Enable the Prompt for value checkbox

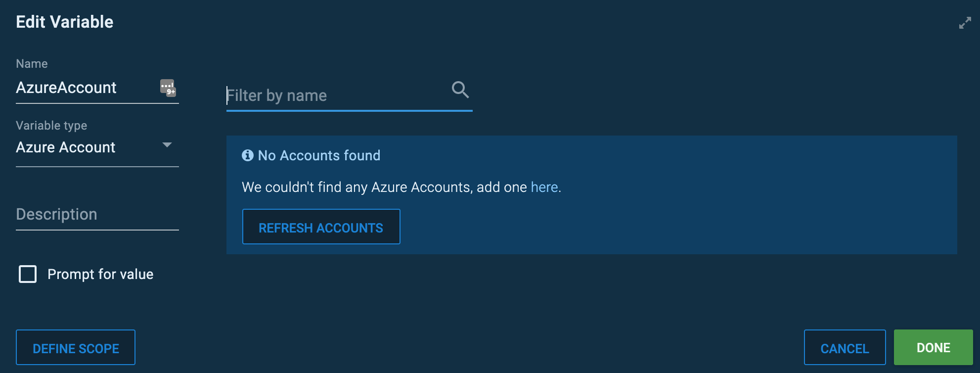point(27,274)
